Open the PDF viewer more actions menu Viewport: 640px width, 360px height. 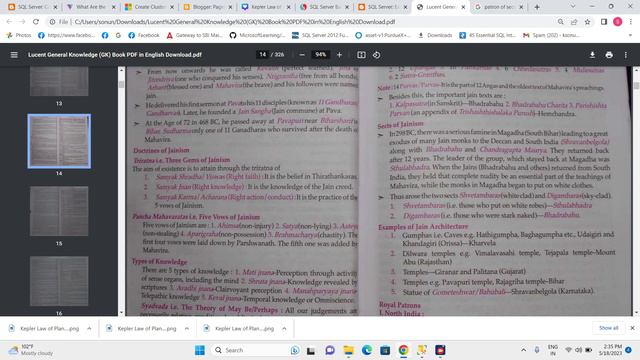[625, 55]
